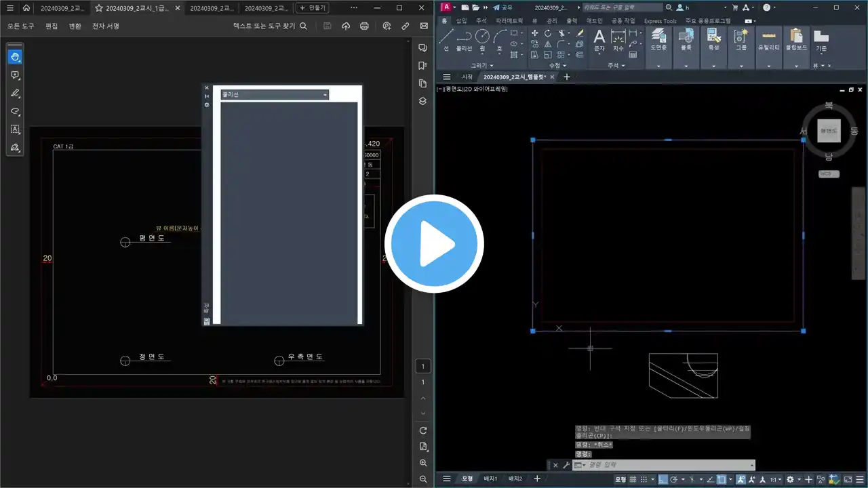This screenshot has width=868, height=488.
Task: Select the freehand Draw lasso tool in Acrobat
Action: point(15,111)
